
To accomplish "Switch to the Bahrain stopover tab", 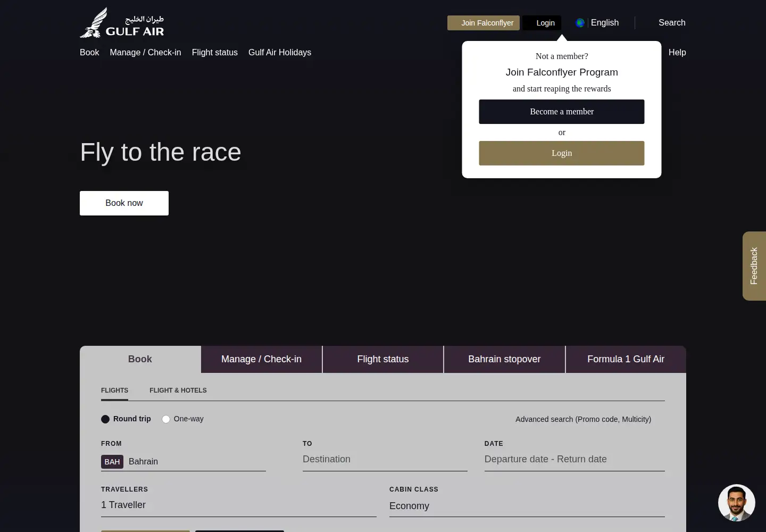I will (504, 359).
